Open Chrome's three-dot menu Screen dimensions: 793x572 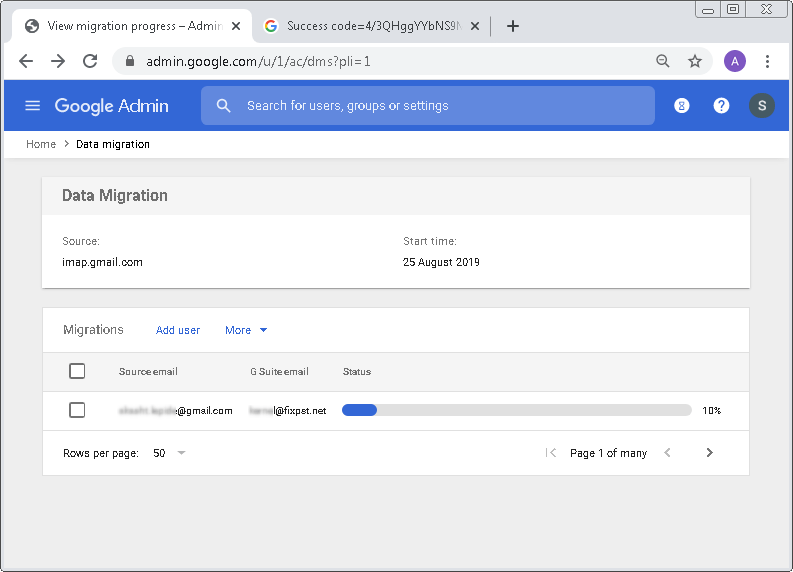point(767,61)
